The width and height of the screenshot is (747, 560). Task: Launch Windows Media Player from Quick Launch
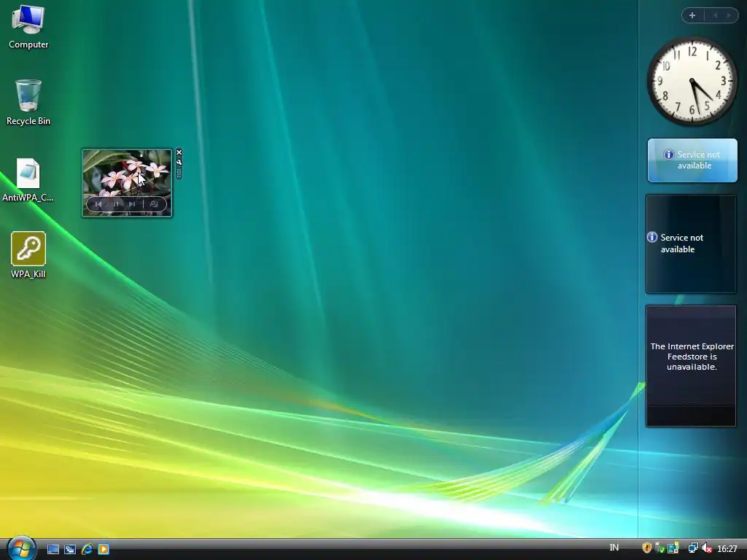point(104,549)
